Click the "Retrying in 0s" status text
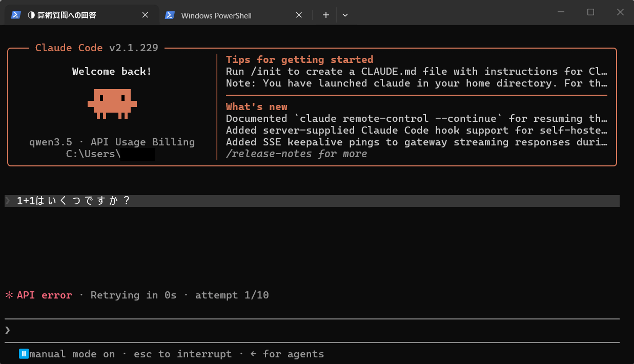Image resolution: width=634 pixels, height=364 pixels. pos(133,295)
